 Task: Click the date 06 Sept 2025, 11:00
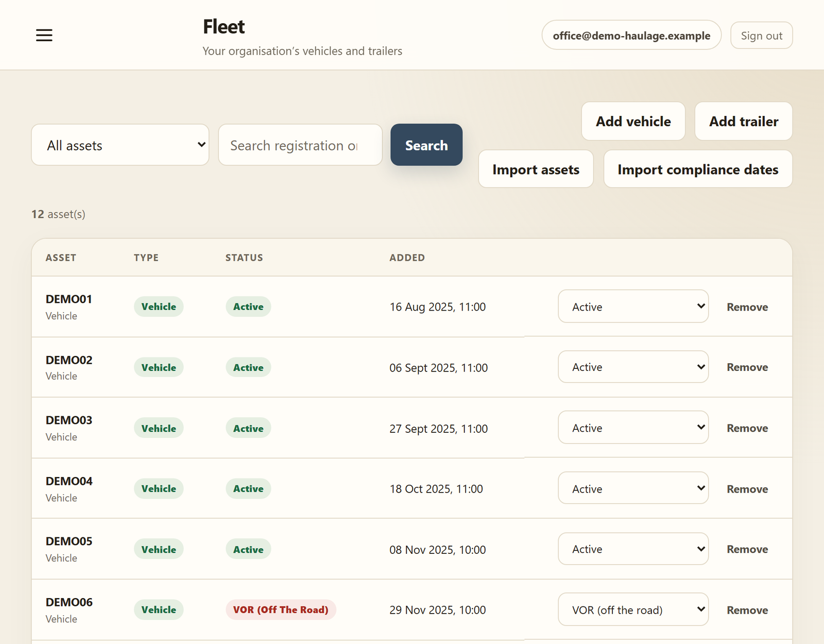coord(439,368)
